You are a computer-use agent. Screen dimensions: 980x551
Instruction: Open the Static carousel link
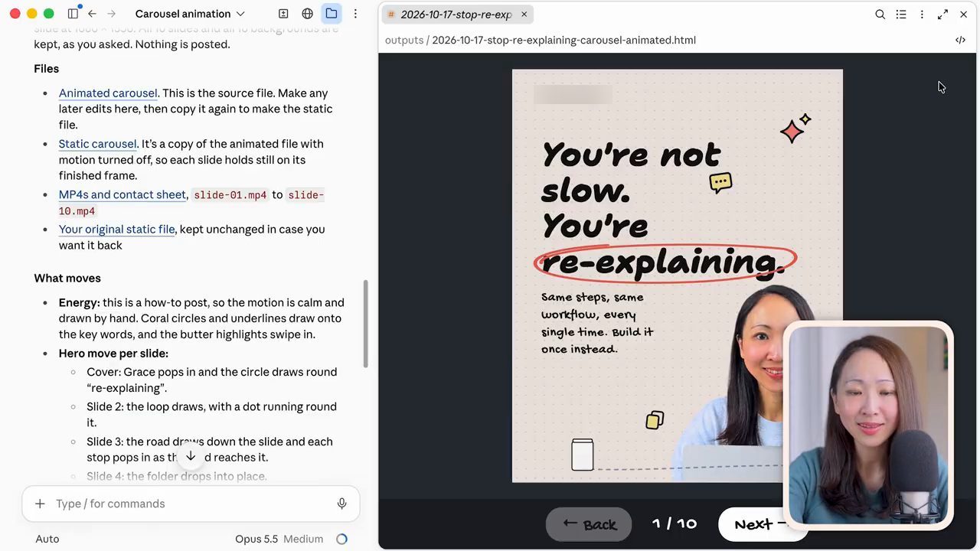point(98,144)
